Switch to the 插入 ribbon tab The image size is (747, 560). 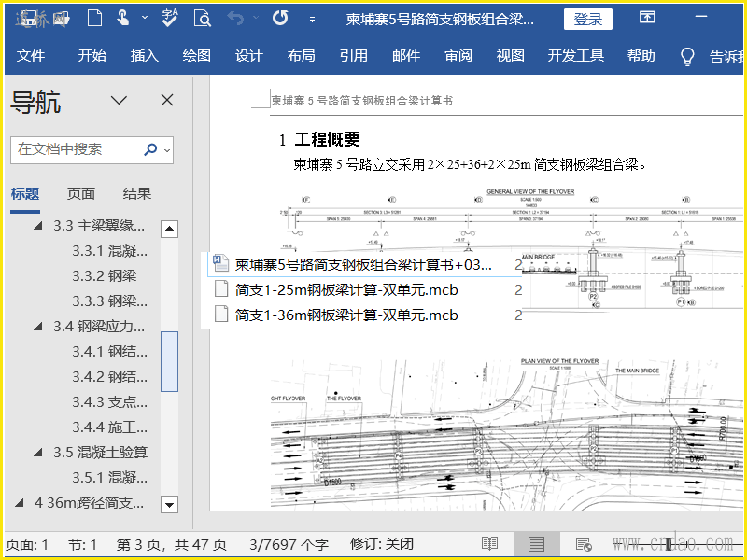pos(145,56)
